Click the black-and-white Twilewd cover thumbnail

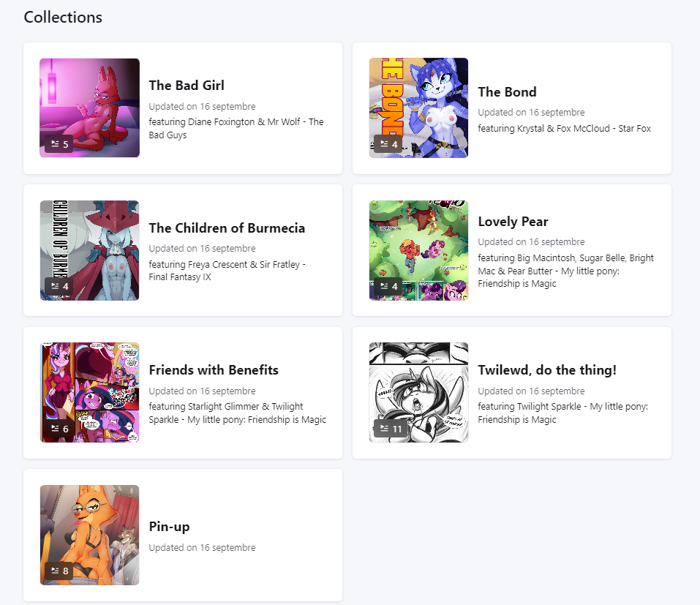[x=418, y=392]
